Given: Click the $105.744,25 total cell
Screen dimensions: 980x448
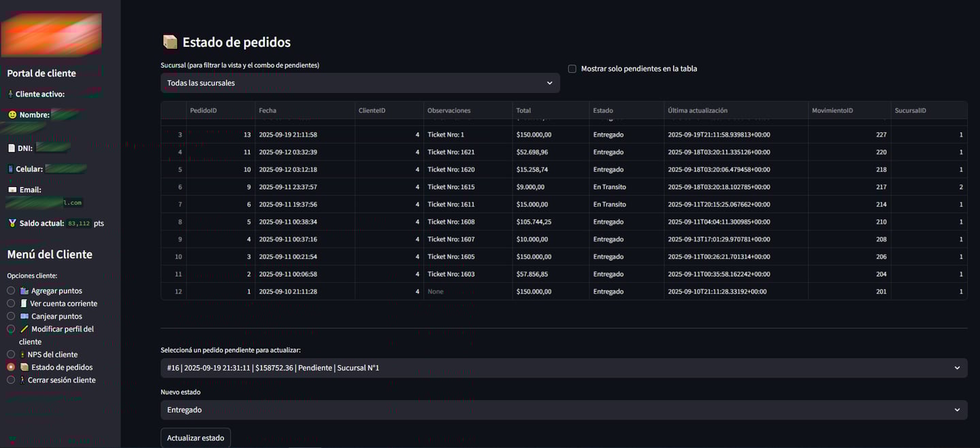Looking at the screenshot, I should [551, 222].
